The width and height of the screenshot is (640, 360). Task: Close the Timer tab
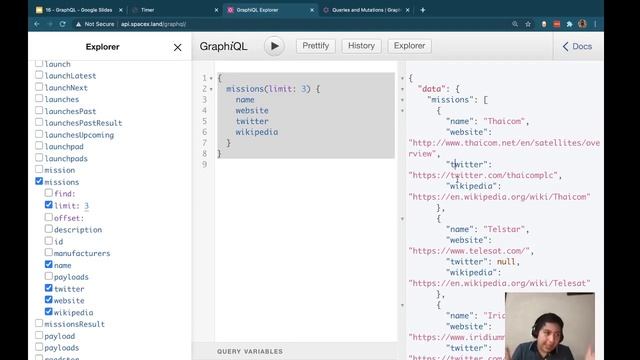click(216, 10)
